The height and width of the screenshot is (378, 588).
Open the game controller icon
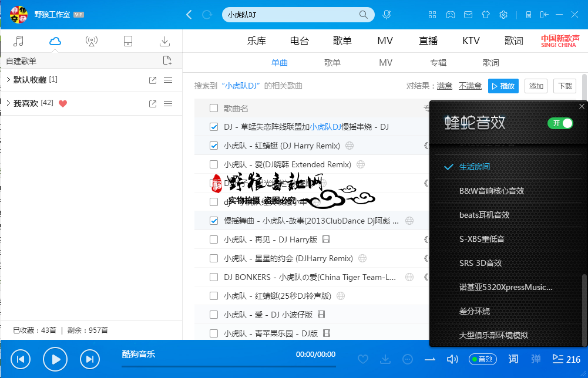click(451, 15)
